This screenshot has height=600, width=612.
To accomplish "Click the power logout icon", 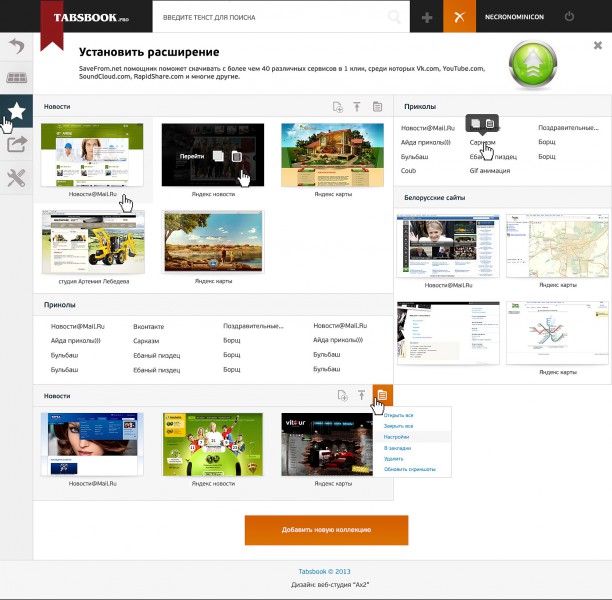I will (x=569, y=16).
